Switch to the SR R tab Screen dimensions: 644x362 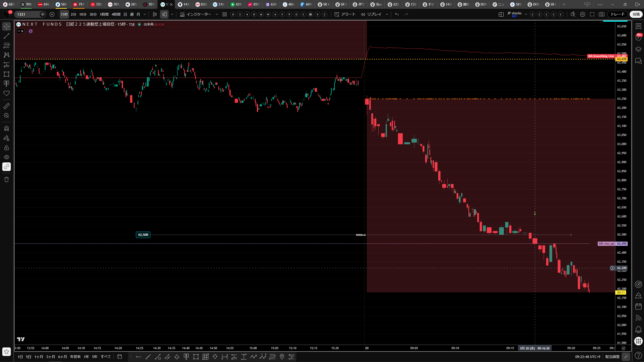[324, 4]
